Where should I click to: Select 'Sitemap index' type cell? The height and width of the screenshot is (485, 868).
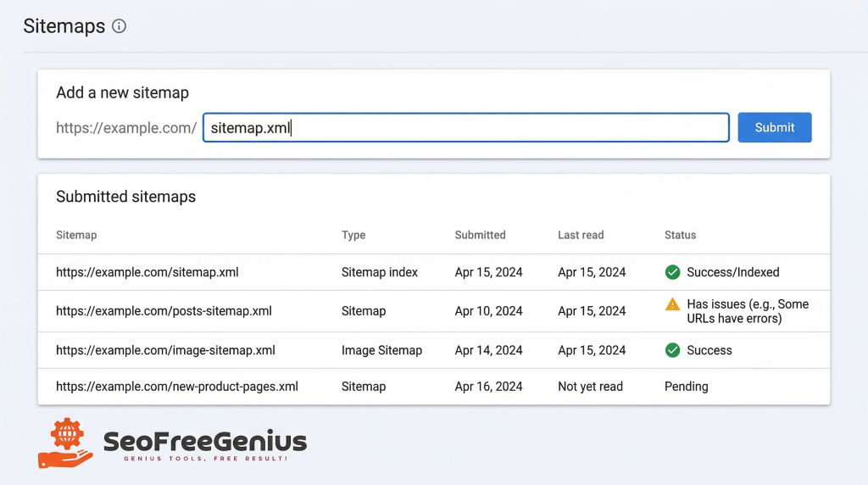click(380, 272)
